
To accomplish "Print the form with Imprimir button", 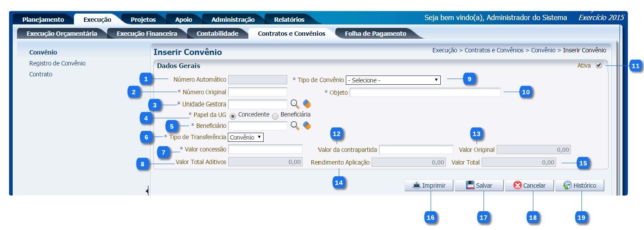I will (x=428, y=185).
